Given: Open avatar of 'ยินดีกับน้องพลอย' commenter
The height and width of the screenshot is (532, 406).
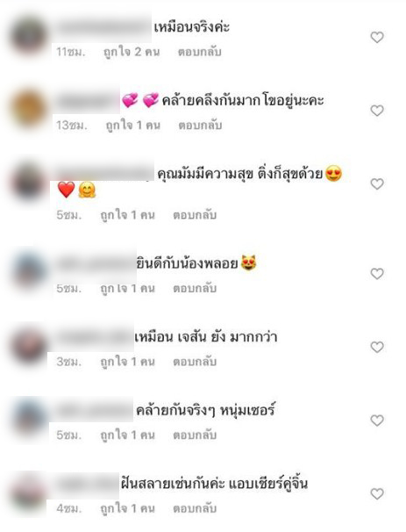Looking at the screenshot, I should (29, 271).
